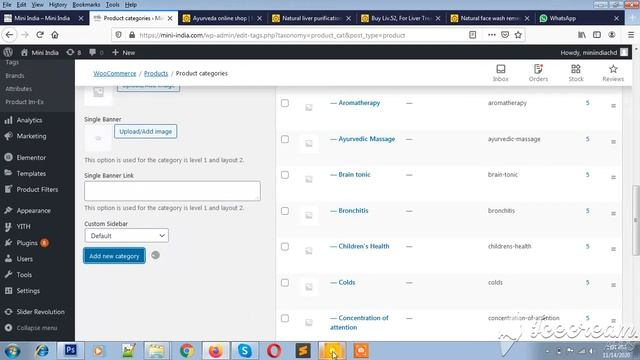Open Skype from the taskbar

(x=244, y=351)
